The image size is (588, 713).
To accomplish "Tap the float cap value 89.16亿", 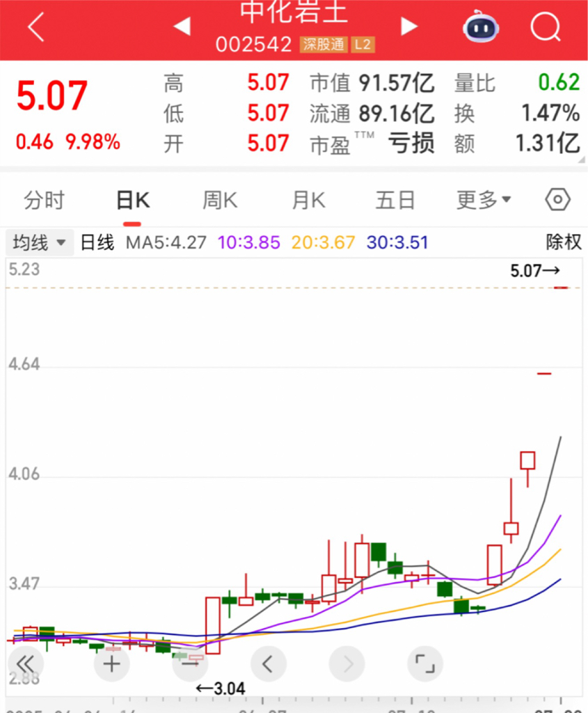I will [x=397, y=113].
